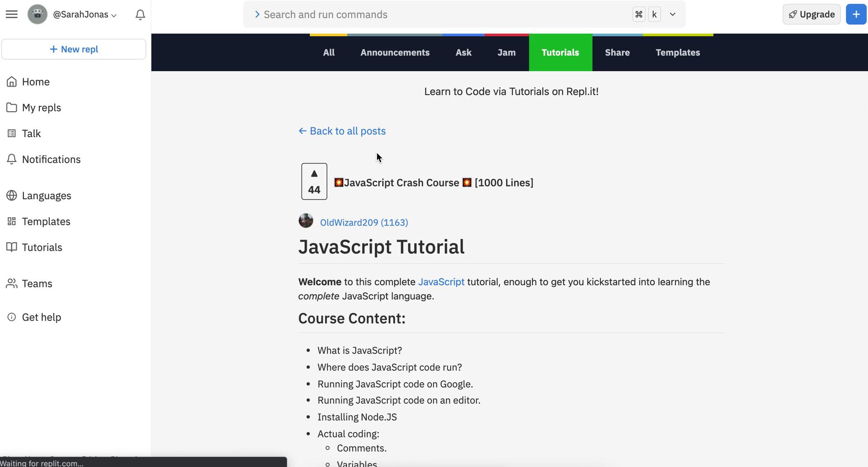Expand the command bar dropdown chevron

coord(673,14)
